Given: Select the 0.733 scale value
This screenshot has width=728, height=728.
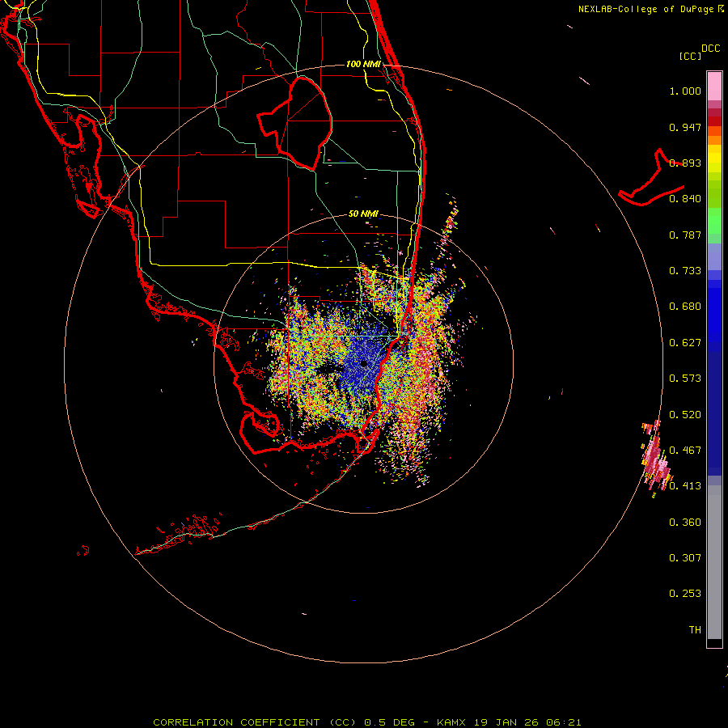Looking at the screenshot, I should [x=685, y=271].
